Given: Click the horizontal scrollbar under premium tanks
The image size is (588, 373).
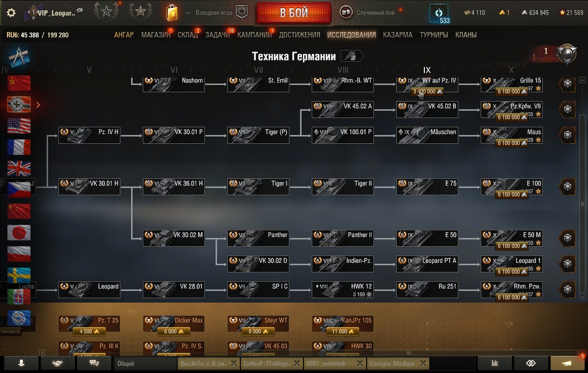Looking at the screenshot, I should [311, 353].
